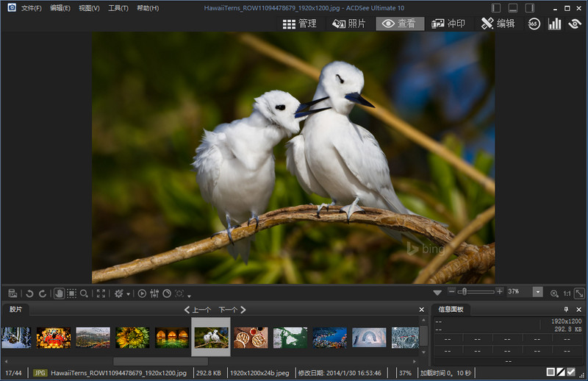This screenshot has height=381, width=588.
Task: Start the slideshow play button
Action: click(142, 293)
